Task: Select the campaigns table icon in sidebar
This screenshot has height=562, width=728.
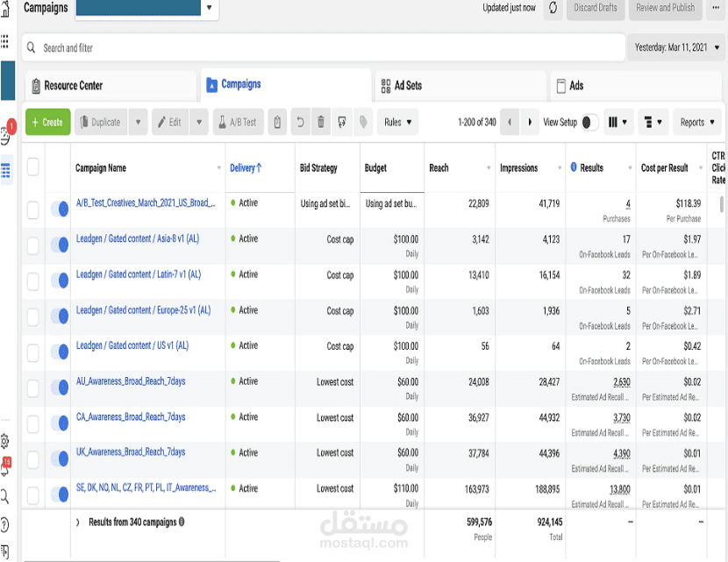Action: pyautogui.click(x=5, y=170)
